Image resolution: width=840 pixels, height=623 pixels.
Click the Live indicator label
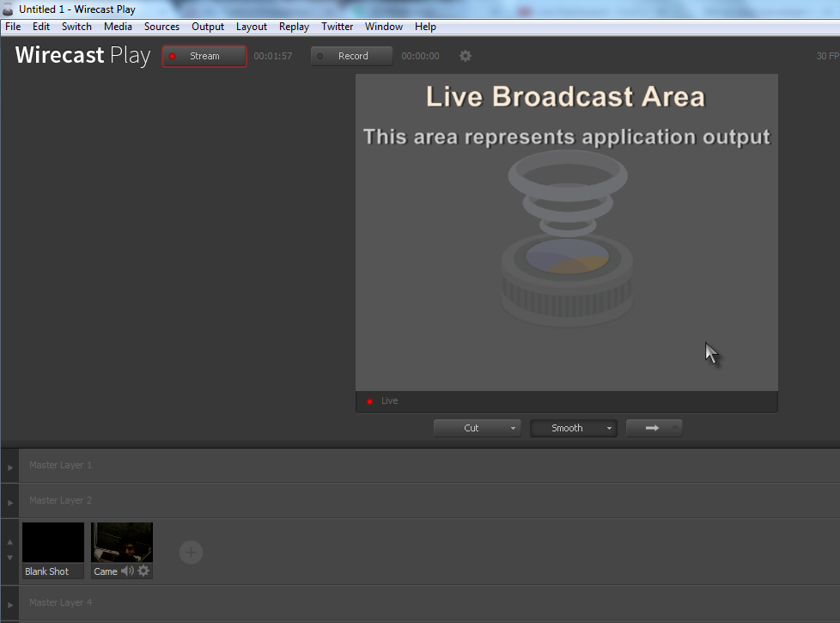389,400
